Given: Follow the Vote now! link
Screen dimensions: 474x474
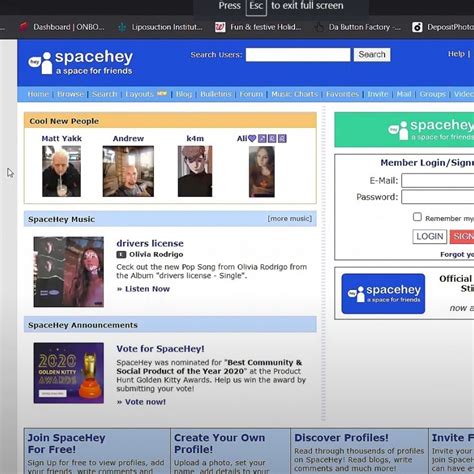Looking at the screenshot, I should click(x=141, y=402).
